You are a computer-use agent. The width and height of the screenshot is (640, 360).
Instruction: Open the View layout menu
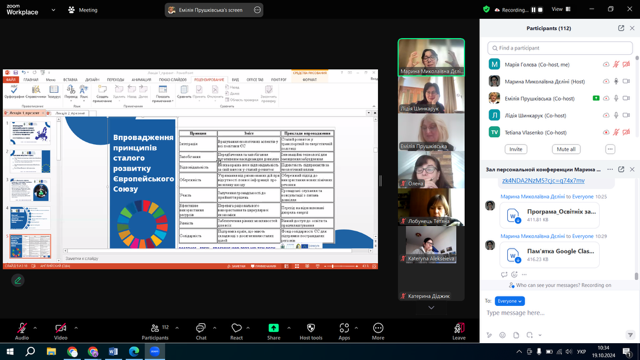561,9
